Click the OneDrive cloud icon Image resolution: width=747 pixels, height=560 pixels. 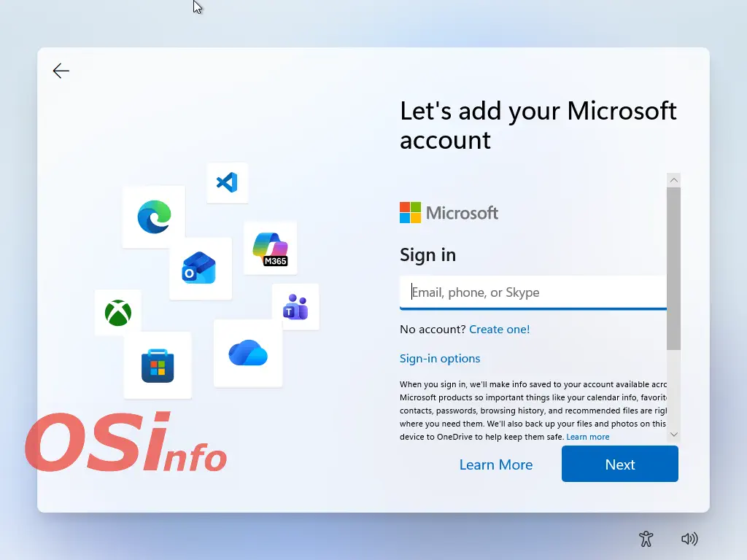248,354
